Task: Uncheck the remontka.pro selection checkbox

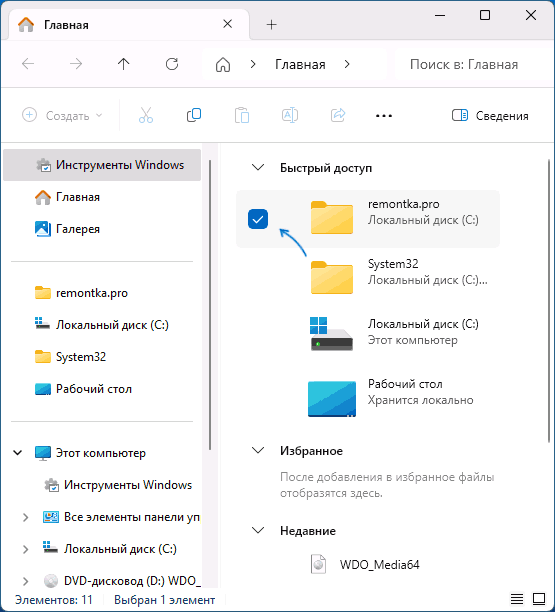Action: click(258, 219)
